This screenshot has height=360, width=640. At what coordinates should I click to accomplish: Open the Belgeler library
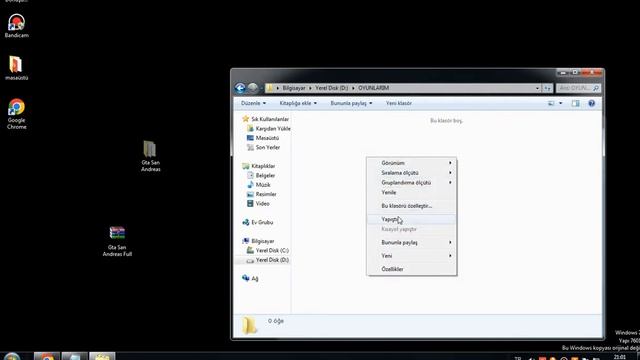pyautogui.click(x=261, y=176)
